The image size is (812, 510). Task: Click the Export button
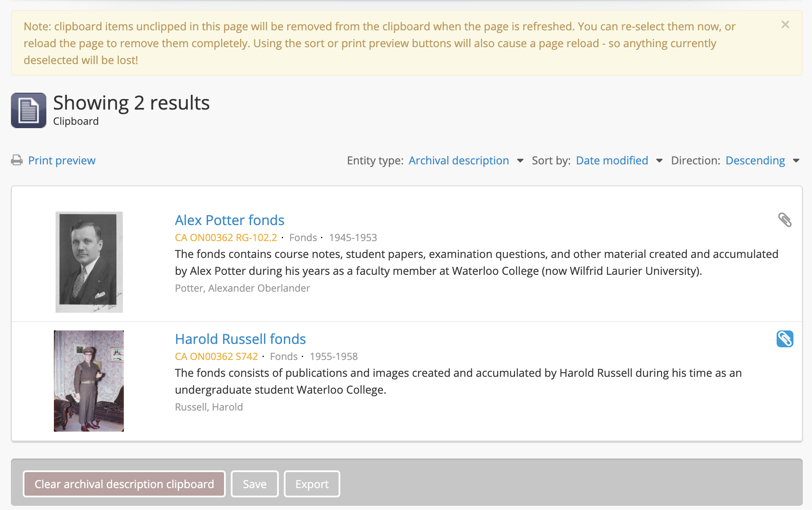[x=312, y=484]
